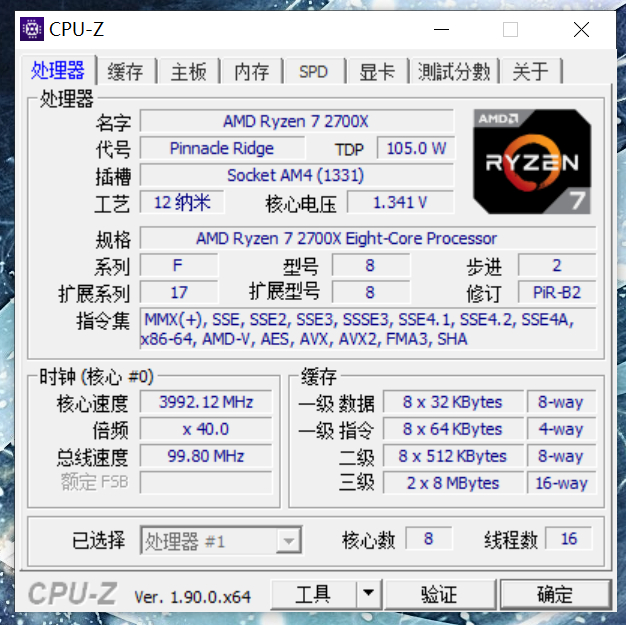The image size is (626, 625).
Task: Click the 系列 value 'F'
Action: click(x=179, y=265)
